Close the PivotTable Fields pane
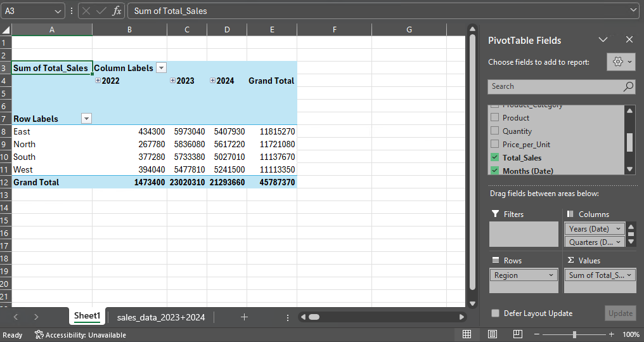Viewport: 644px width, 342px height. (x=629, y=40)
